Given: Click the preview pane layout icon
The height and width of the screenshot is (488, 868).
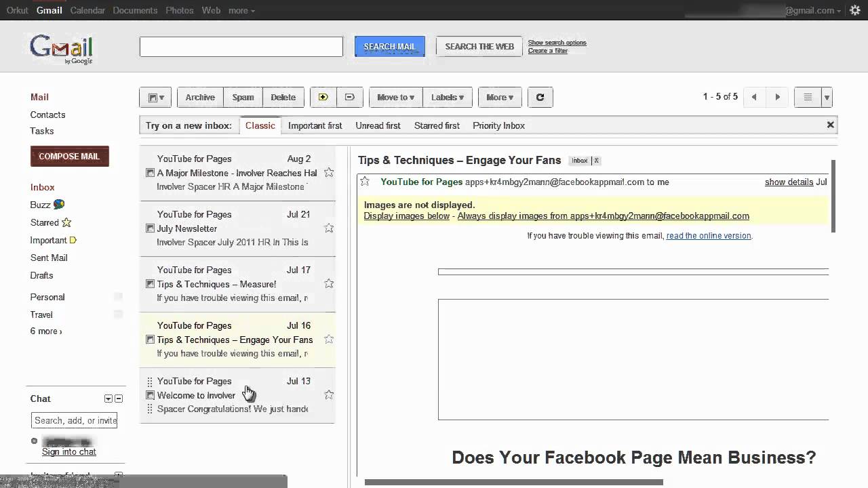Looking at the screenshot, I should click(x=808, y=97).
